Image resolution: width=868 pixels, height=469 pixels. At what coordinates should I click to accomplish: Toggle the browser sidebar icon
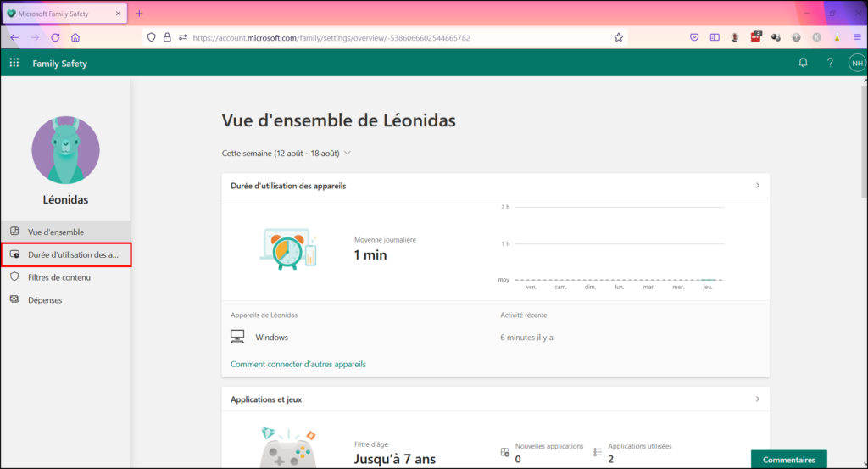click(715, 37)
